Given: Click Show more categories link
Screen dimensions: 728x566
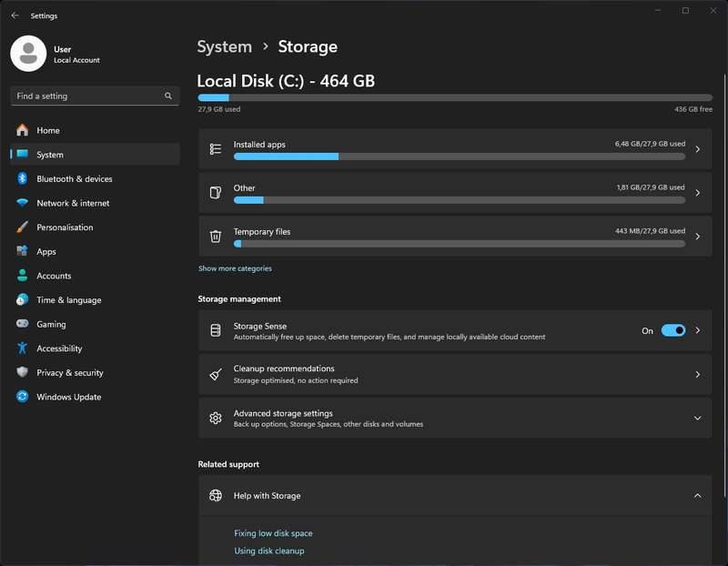Looking at the screenshot, I should pyautogui.click(x=235, y=268).
